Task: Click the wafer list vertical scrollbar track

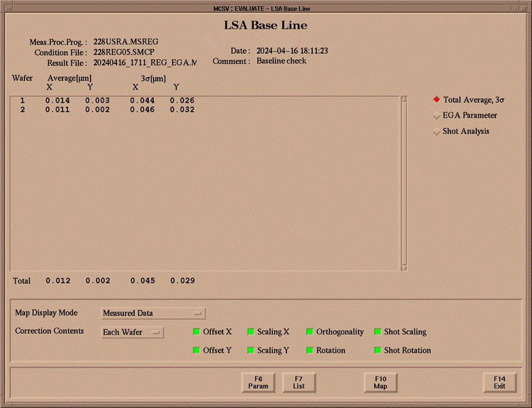Action: 403,183
